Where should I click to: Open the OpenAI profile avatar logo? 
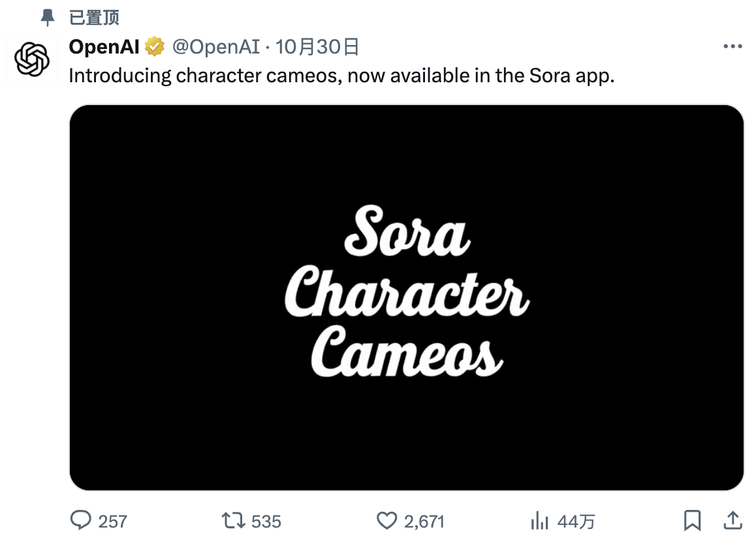pyautogui.click(x=33, y=59)
